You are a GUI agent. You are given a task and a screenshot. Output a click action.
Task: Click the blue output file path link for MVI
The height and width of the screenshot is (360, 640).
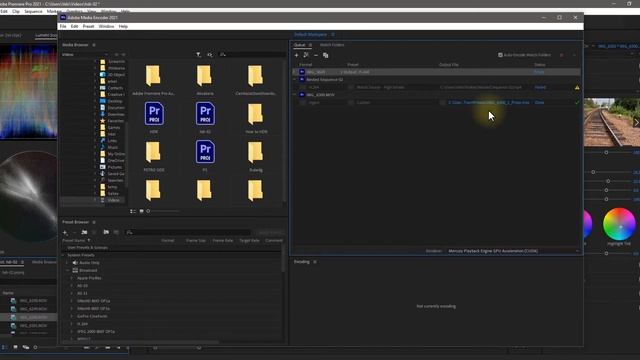point(489,102)
